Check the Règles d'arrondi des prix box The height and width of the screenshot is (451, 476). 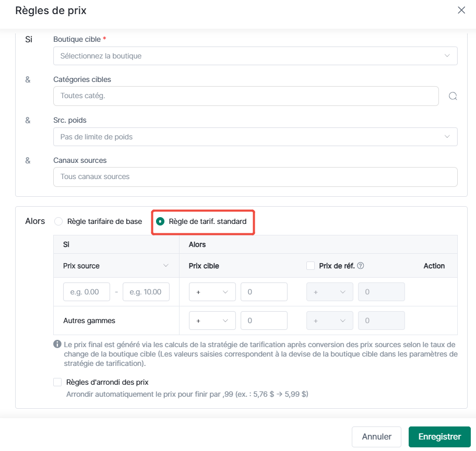coord(57,382)
